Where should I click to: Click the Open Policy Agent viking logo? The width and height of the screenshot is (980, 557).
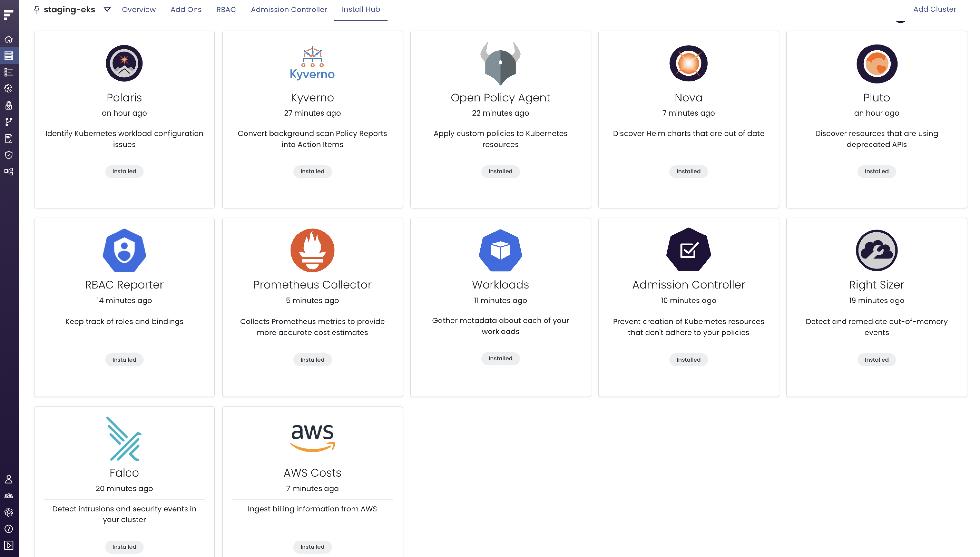pos(500,63)
